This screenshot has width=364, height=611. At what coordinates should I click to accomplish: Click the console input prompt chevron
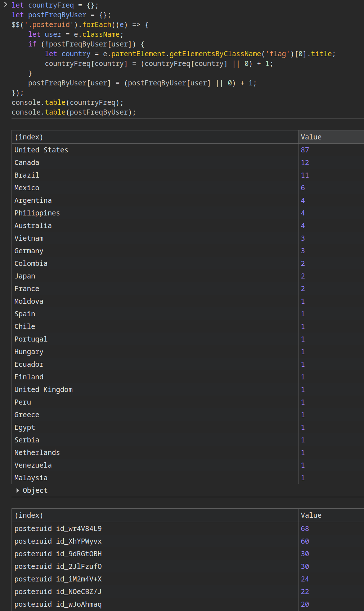5,5
